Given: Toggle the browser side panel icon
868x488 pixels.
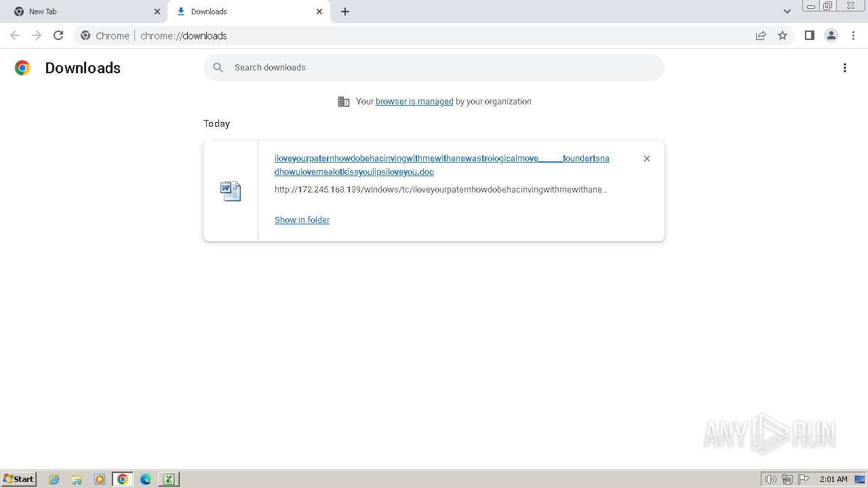Looking at the screenshot, I should (809, 35).
